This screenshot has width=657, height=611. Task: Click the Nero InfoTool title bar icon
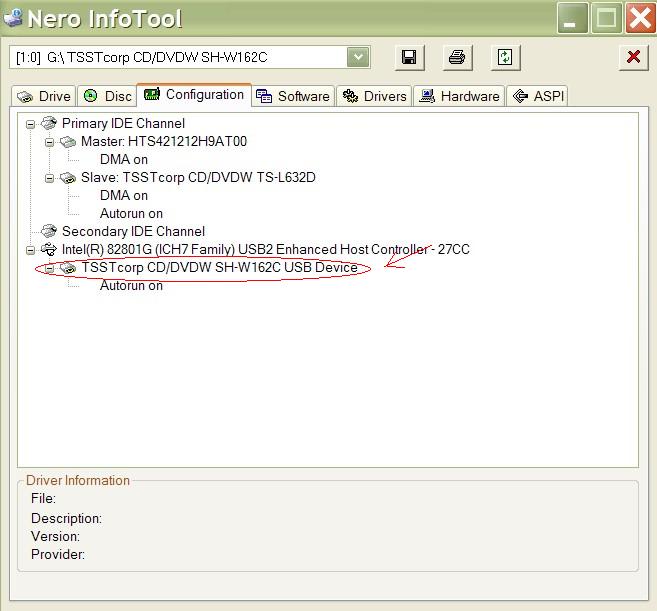coord(13,17)
